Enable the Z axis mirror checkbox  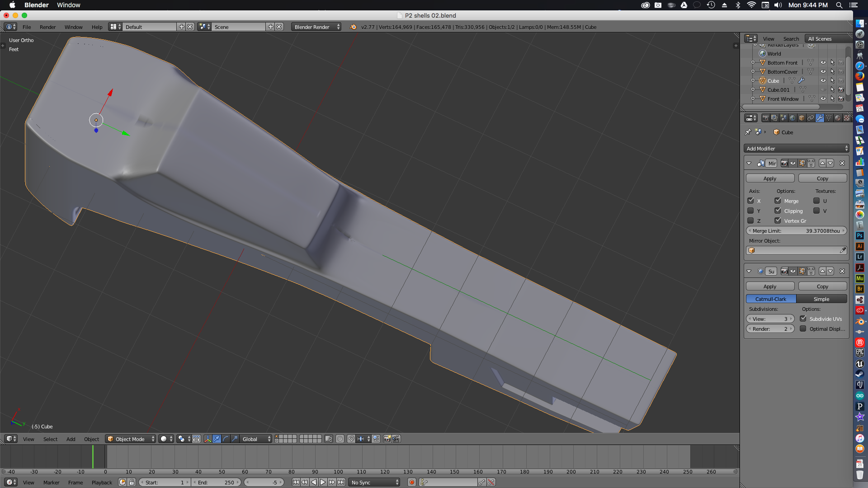(x=750, y=221)
